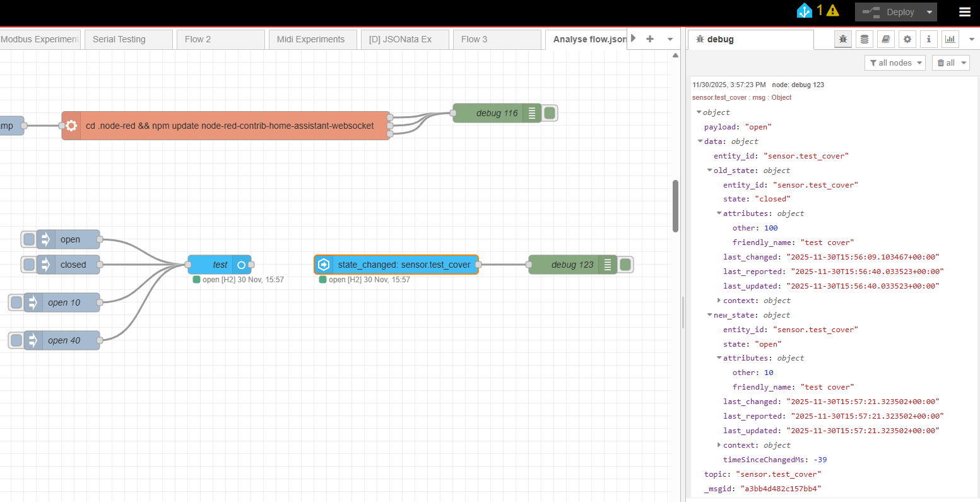Open the information 'i' sidebar tab
The height and width of the screenshot is (502, 980).
click(x=928, y=39)
